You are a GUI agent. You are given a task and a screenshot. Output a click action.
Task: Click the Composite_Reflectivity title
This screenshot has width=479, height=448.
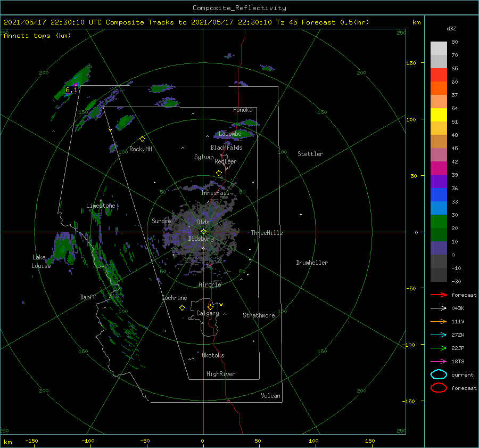240,8
